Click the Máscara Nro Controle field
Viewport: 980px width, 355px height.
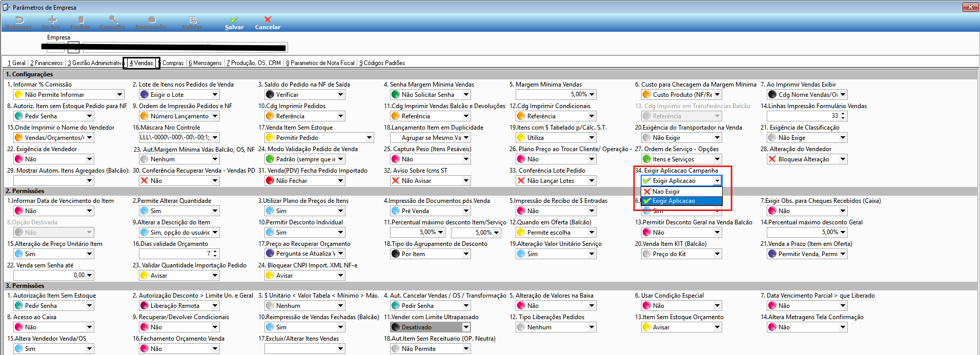(x=179, y=138)
